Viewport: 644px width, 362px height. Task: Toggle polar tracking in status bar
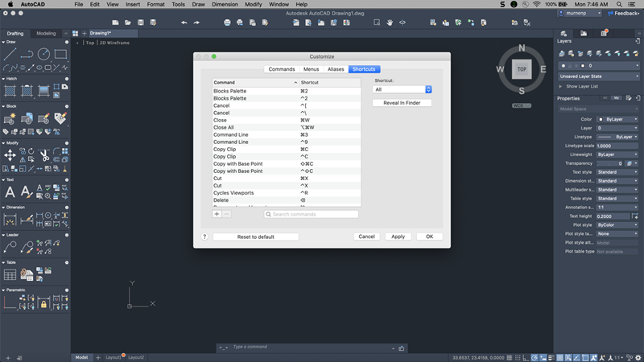coord(535,357)
